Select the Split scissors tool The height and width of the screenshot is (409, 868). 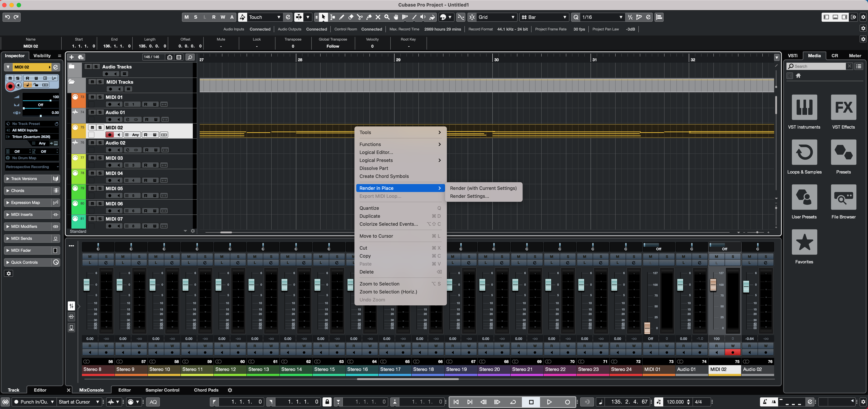(x=360, y=17)
